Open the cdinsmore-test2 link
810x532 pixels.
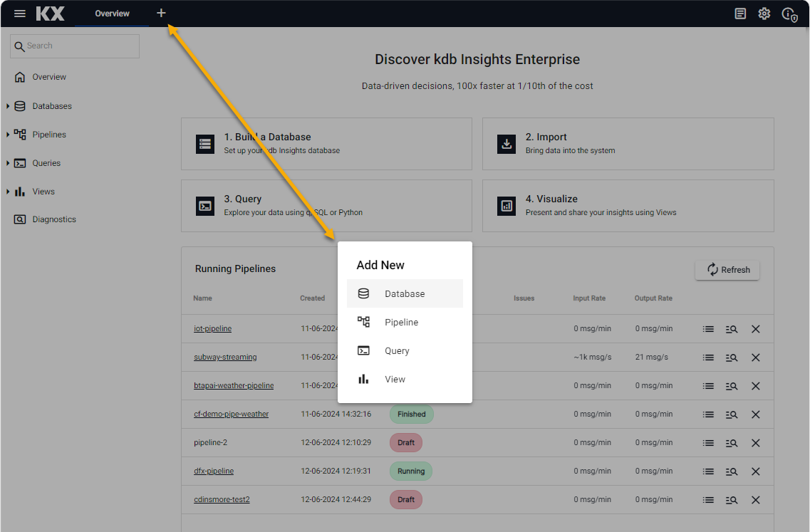(222, 499)
